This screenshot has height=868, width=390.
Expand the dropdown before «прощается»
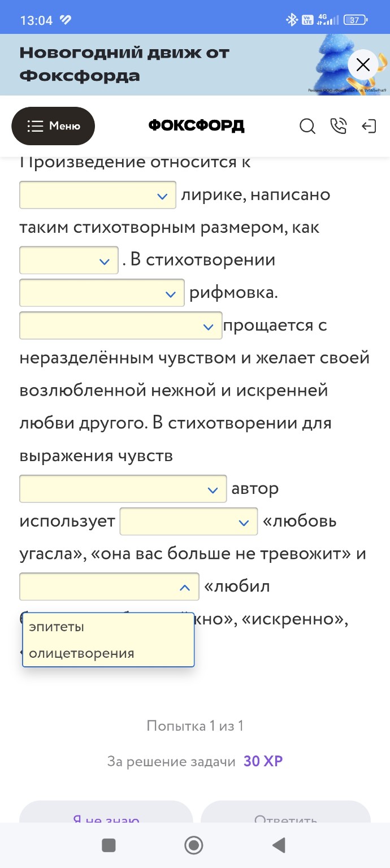pos(120,325)
